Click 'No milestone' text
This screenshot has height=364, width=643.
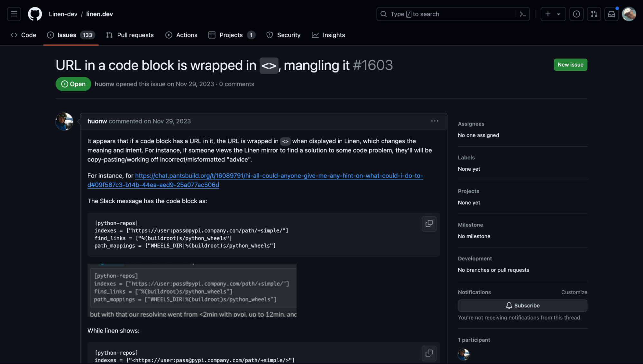point(474,236)
